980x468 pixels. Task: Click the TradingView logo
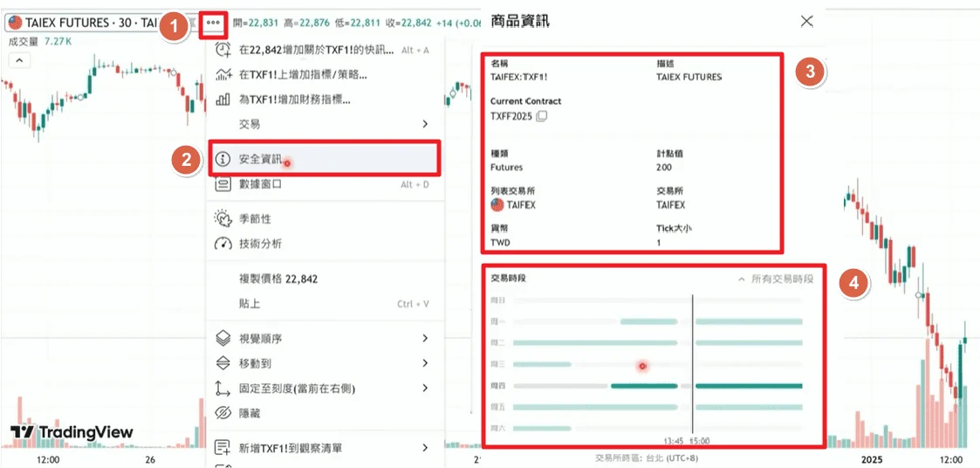(72, 432)
